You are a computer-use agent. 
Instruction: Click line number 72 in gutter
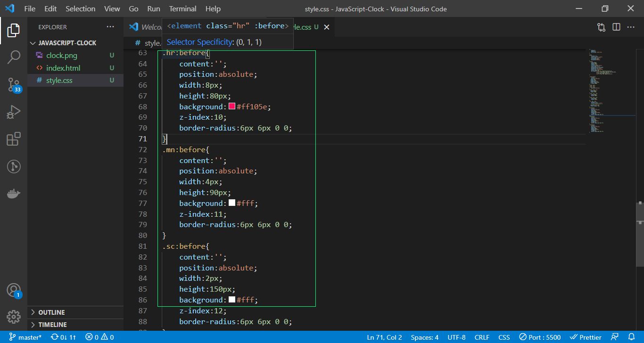coord(143,149)
